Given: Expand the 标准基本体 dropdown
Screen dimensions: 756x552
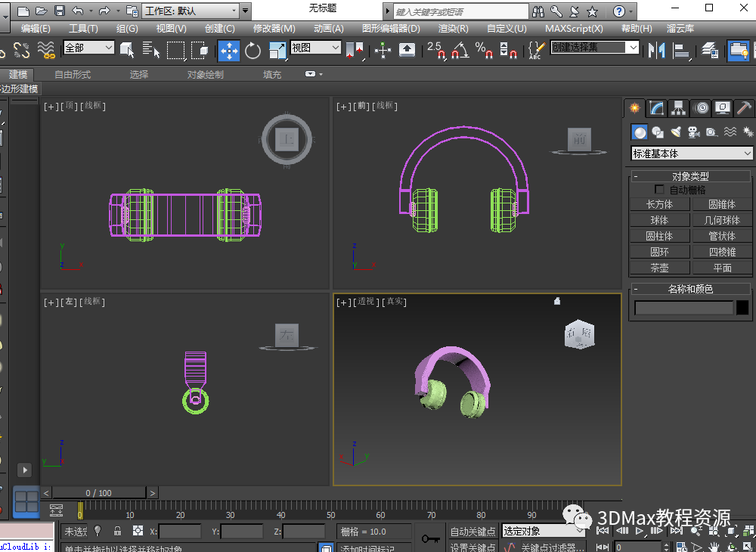Looking at the screenshot, I should click(x=692, y=154).
